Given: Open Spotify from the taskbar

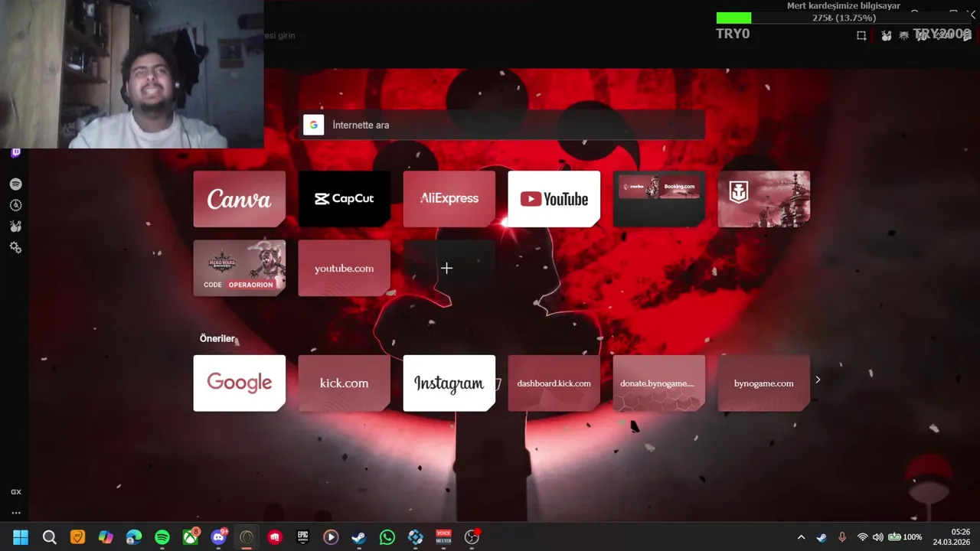Looking at the screenshot, I should 162,537.
